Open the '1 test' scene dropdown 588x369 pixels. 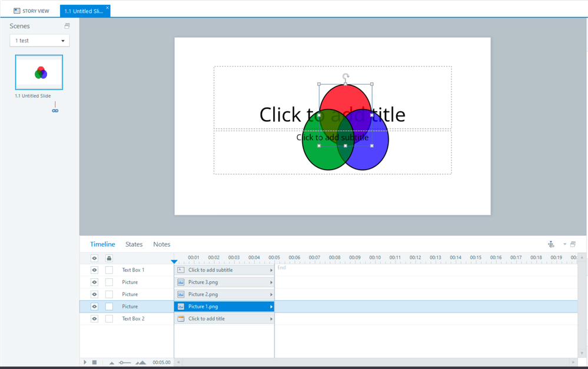click(x=39, y=41)
